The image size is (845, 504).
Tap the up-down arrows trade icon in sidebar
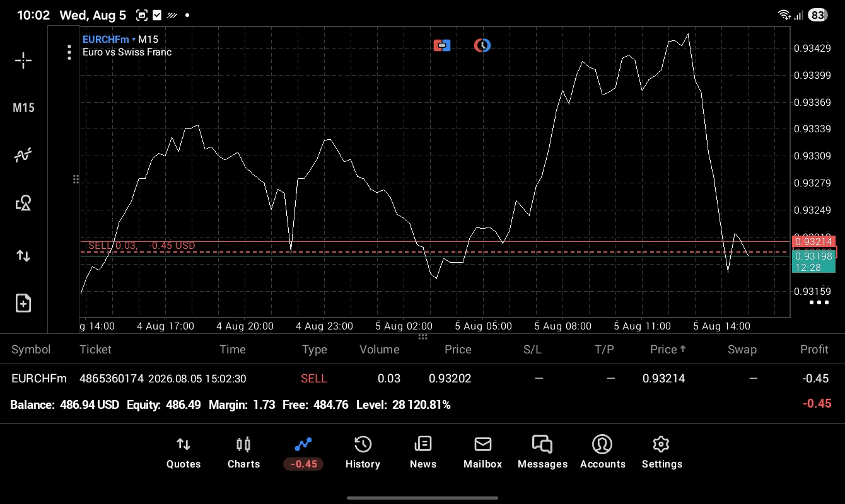(x=23, y=255)
